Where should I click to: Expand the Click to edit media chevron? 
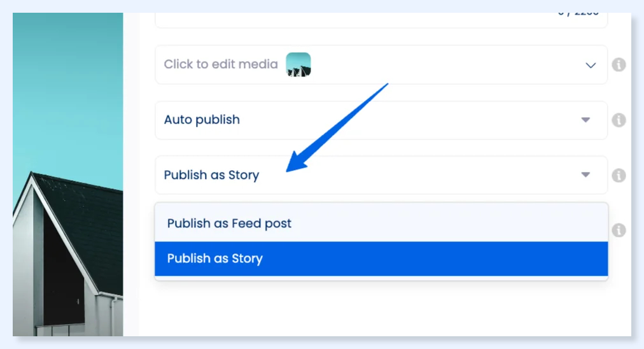click(591, 66)
